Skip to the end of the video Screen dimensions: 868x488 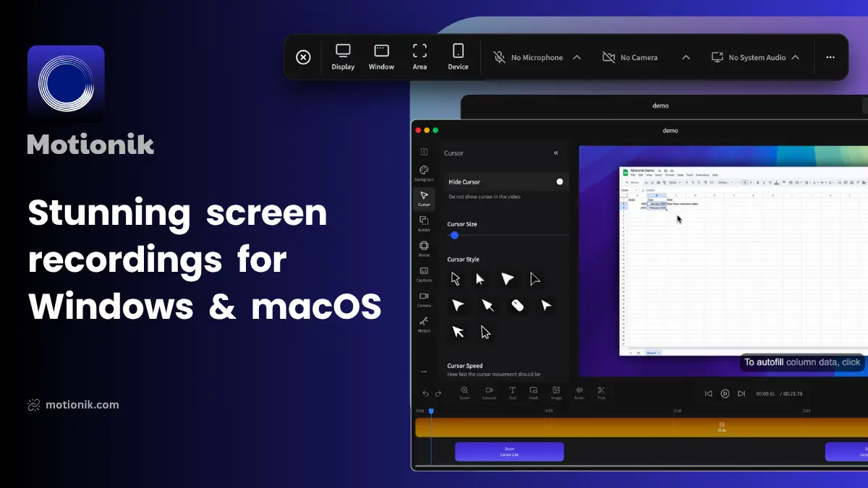tap(741, 393)
